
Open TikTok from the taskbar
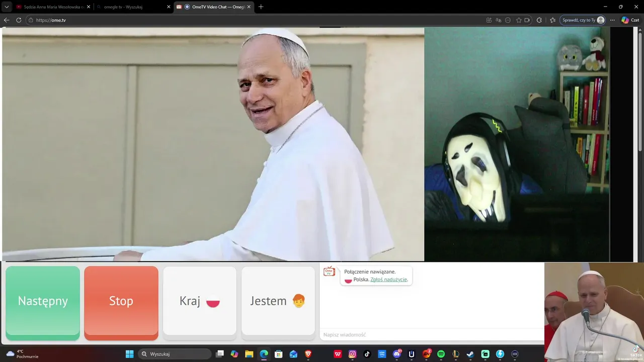(367, 354)
